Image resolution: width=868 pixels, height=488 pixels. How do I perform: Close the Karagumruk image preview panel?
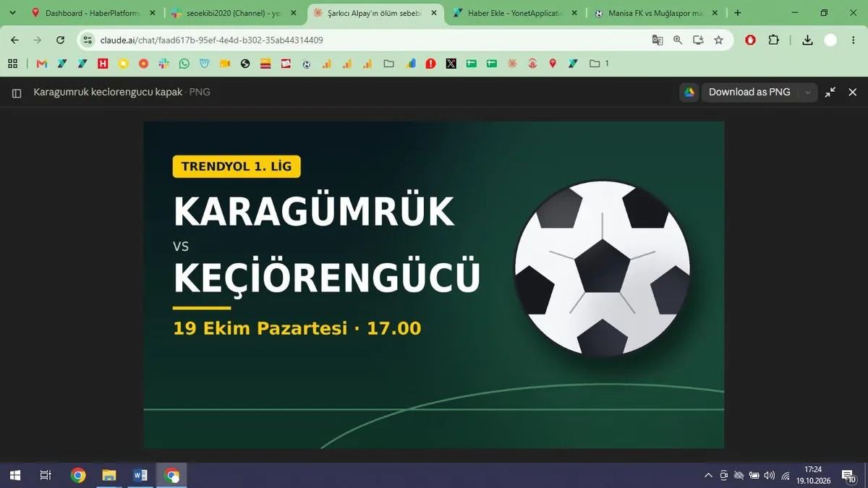[852, 92]
